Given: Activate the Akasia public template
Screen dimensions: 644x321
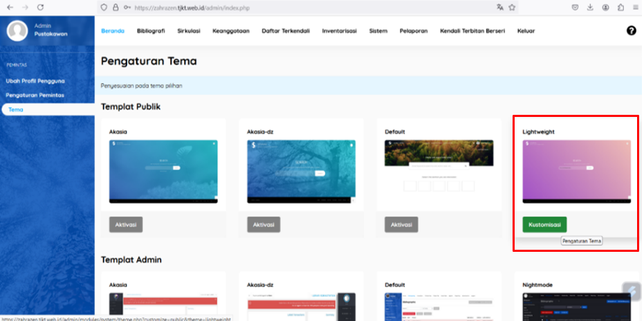Looking at the screenshot, I should click(x=126, y=225).
